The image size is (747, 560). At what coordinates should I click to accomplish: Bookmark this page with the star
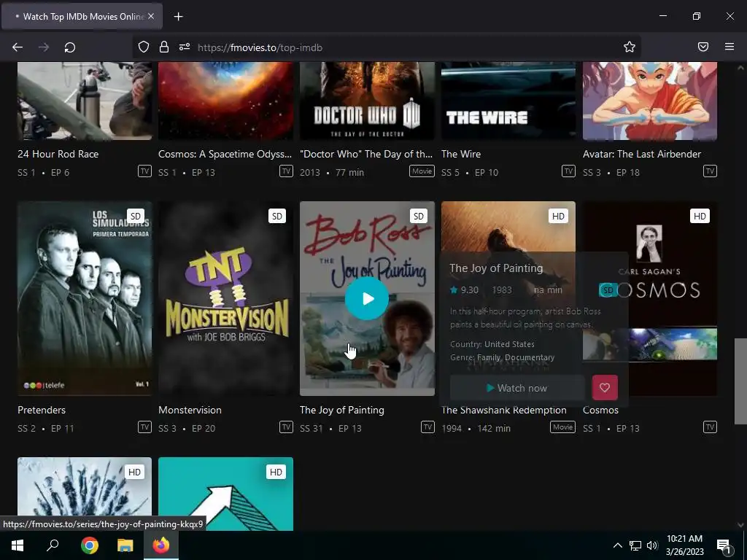[630, 47]
